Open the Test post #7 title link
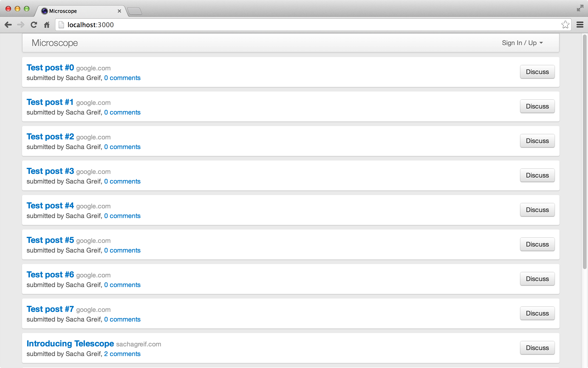The image size is (588, 368). [50, 309]
